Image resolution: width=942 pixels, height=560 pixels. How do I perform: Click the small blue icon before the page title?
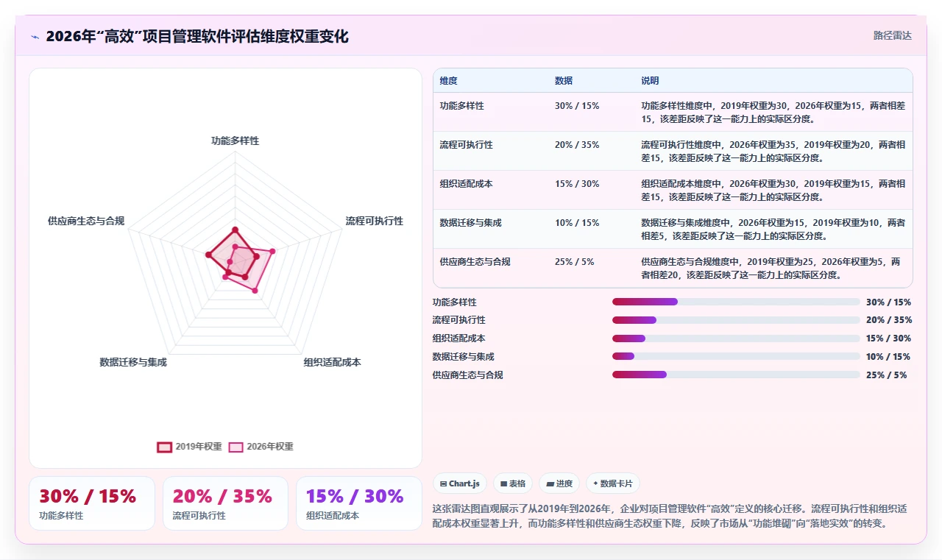coord(35,37)
